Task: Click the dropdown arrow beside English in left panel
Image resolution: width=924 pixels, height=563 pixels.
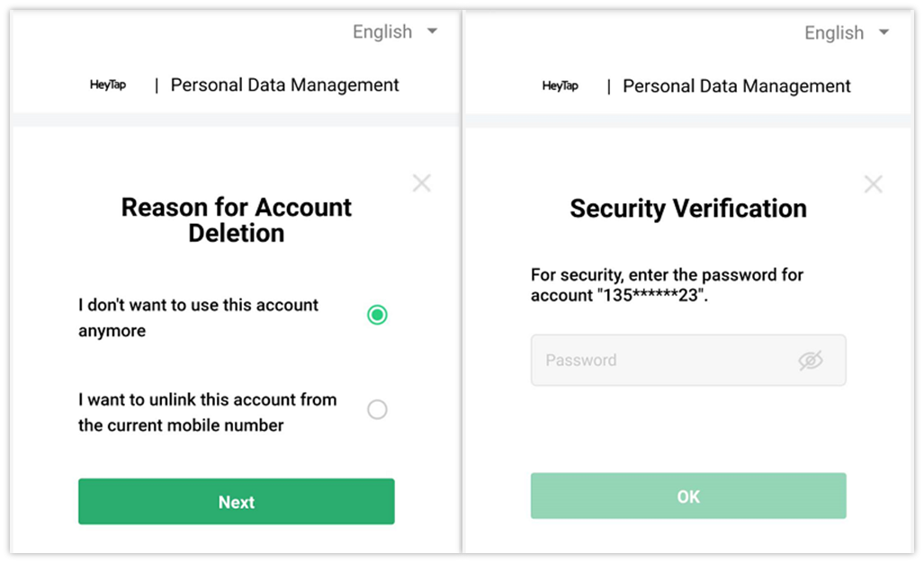Action: click(432, 31)
